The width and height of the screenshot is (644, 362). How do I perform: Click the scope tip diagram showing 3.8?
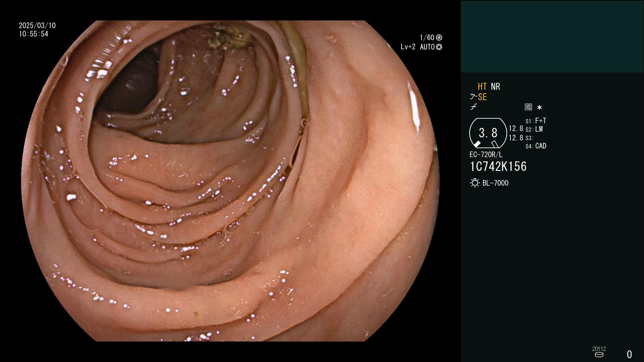tap(488, 133)
